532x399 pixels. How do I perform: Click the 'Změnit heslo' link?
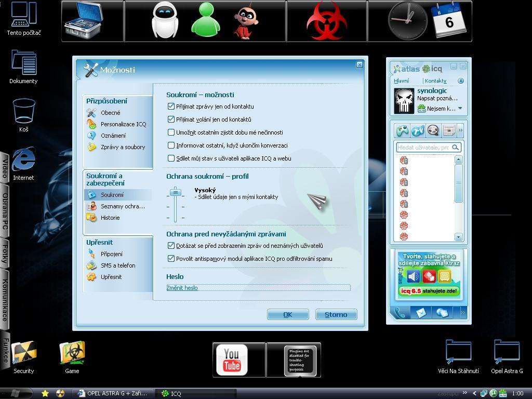(182, 288)
